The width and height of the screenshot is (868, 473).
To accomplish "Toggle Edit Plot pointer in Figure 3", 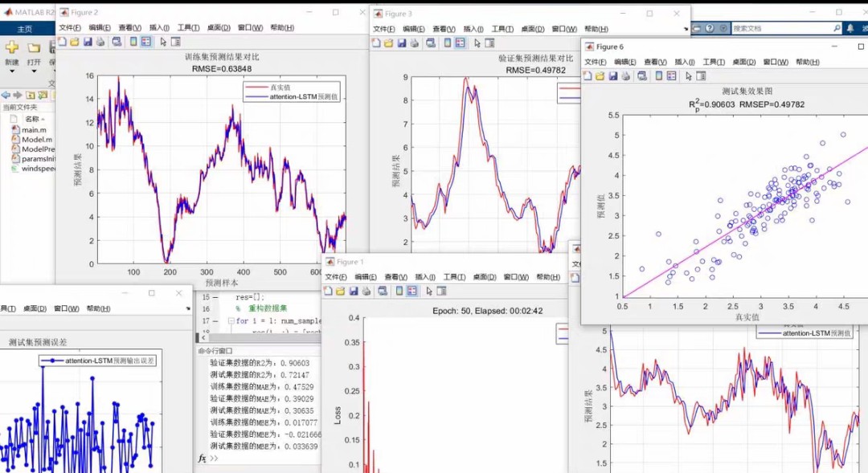I will point(477,43).
